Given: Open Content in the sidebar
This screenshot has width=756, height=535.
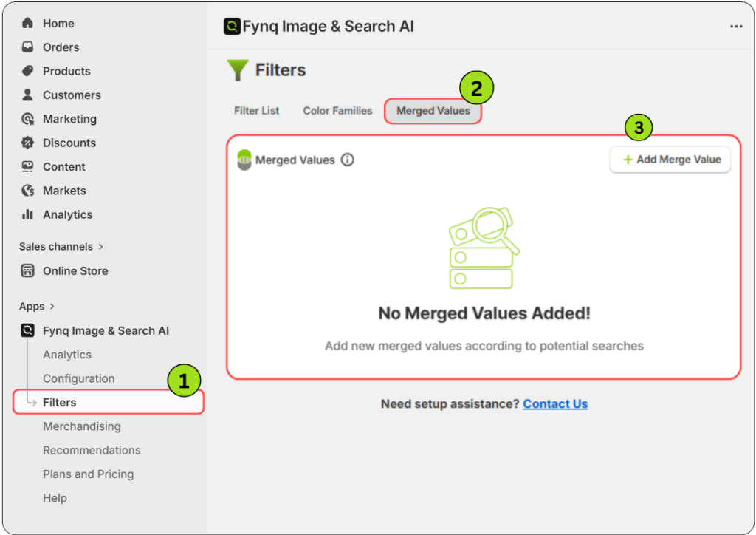Looking at the screenshot, I should click(63, 167).
